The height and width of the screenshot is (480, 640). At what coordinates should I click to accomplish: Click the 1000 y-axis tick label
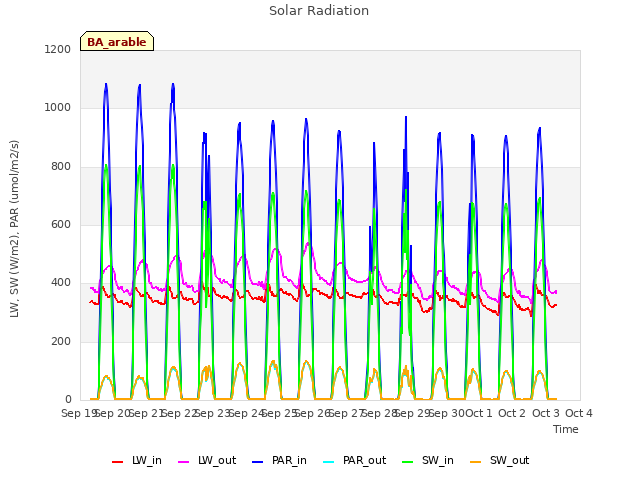pos(58,108)
